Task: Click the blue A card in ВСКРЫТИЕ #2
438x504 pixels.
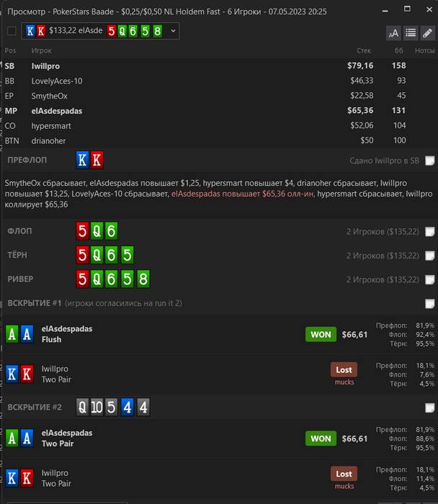Action: 27,438
